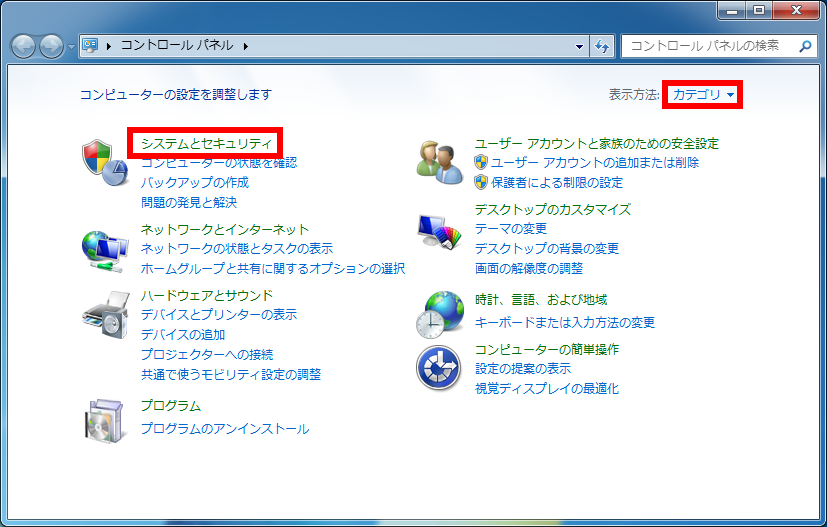Image resolution: width=827 pixels, height=527 pixels.
Task: Expand the address bar history dropdown arrow
Action: pyautogui.click(x=579, y=46)
